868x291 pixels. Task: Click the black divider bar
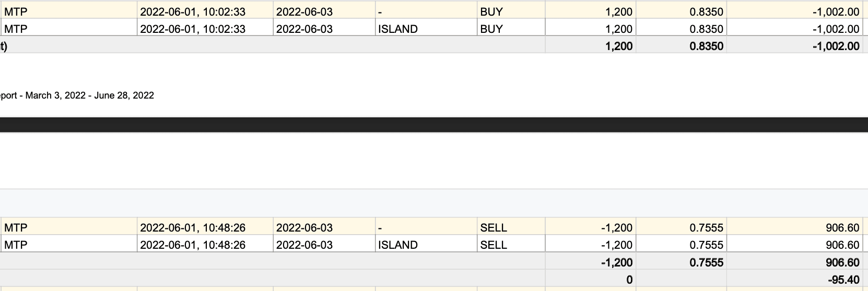click(434, 125)
